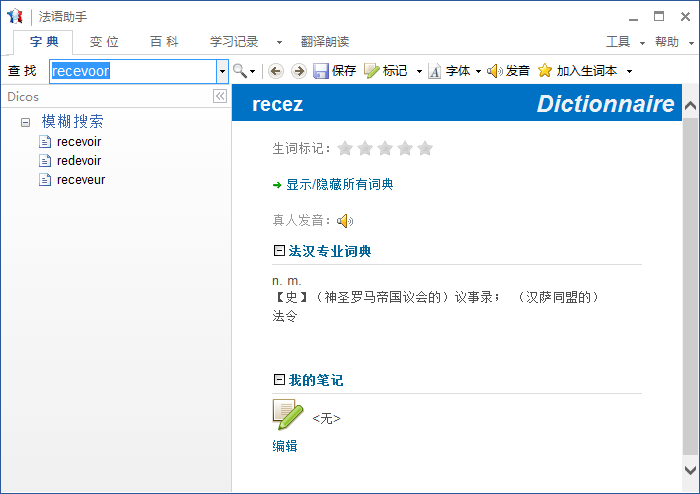Click 显示/隐藏所有词典 link
The height and width of the screenshot is (494, 700).
[339, 184]
